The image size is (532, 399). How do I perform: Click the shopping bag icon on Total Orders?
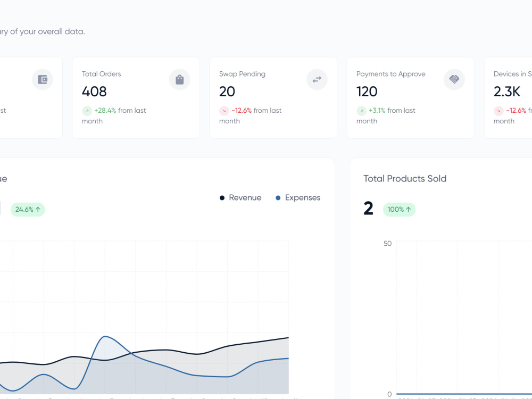[x=179, y=79]
